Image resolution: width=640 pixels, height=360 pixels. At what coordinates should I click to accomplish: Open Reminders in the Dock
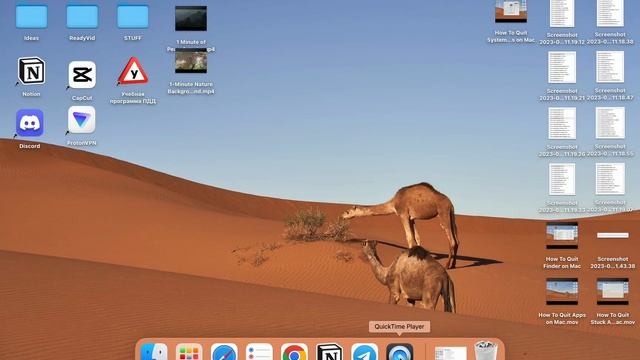pos(259,352)
